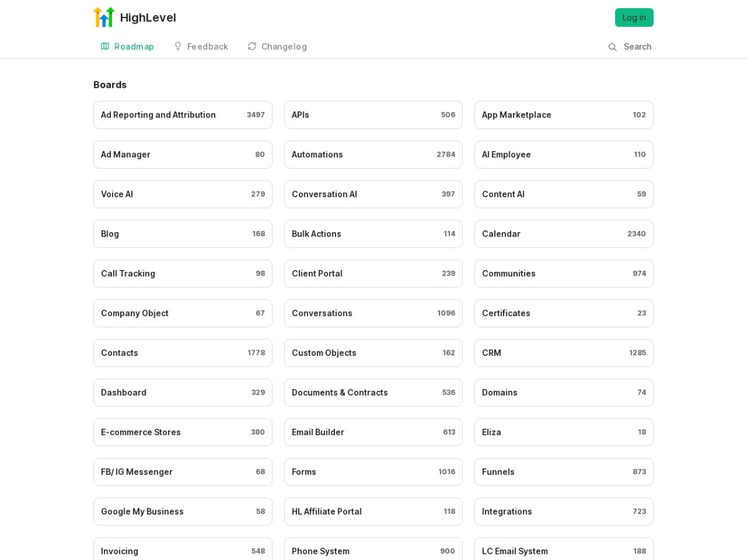747x560 pixels.
Task: Open the Custom Objects board
Action: [374, 353]
